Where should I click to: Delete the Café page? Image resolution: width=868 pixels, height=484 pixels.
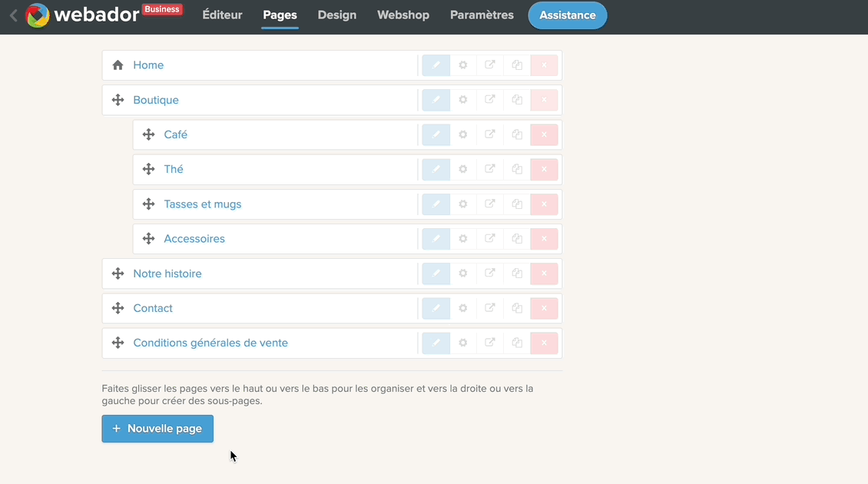544,134
